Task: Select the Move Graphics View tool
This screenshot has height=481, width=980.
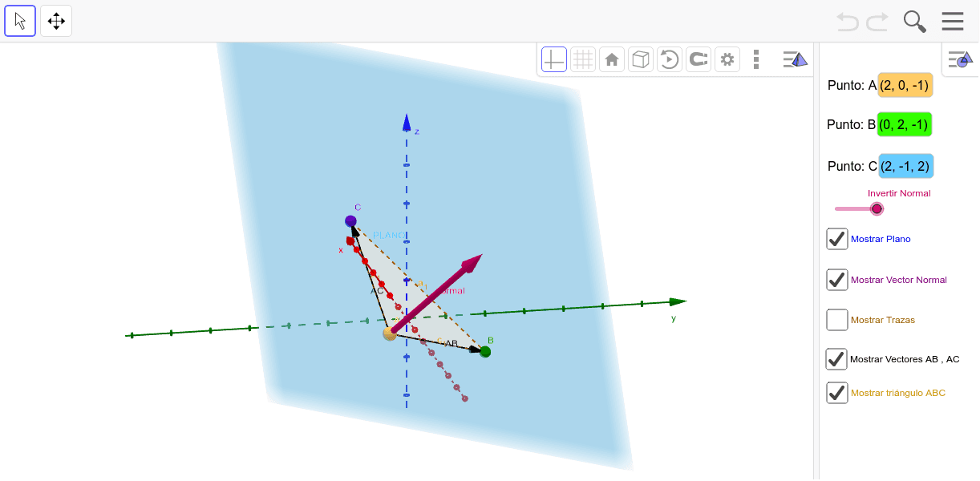Action: pos(56,21)
